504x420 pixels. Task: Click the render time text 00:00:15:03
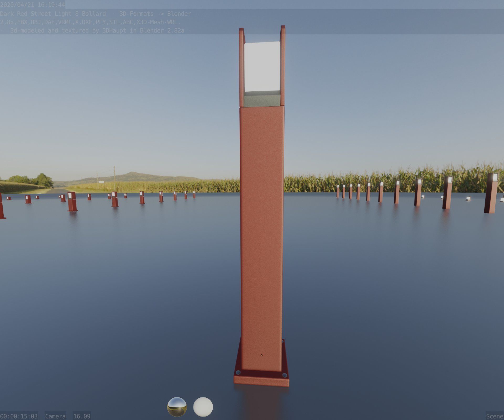click(x=19, y=416)
